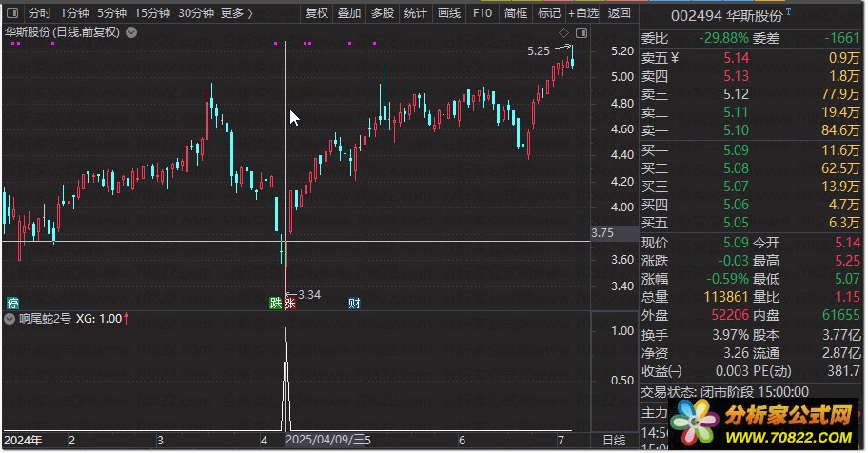This screenshot has height=453, width=868.
Task: Click diamond icon at chart top right
Action: click(563, 32)
